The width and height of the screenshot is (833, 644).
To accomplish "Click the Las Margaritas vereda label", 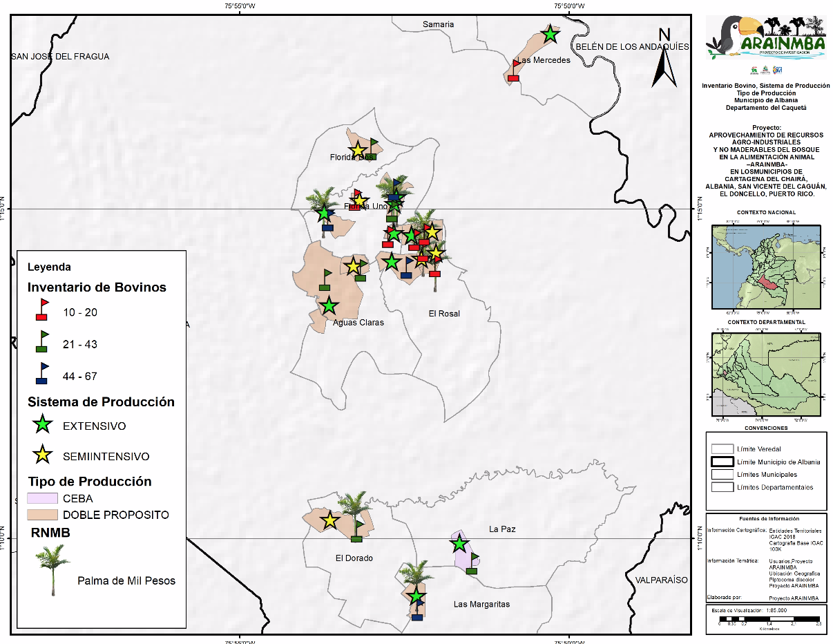I will click(x=481, y=605).
